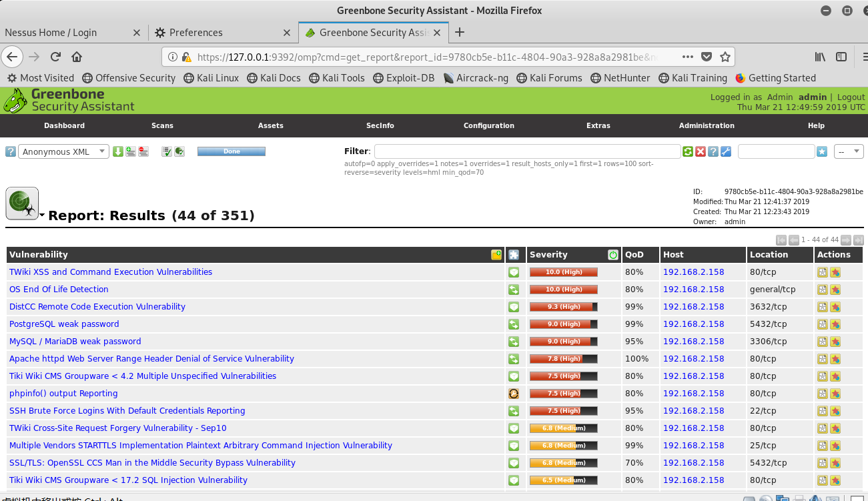Click the Logout link
The width and height of the screenshot is (868, 501).
(x=851, y=97)
